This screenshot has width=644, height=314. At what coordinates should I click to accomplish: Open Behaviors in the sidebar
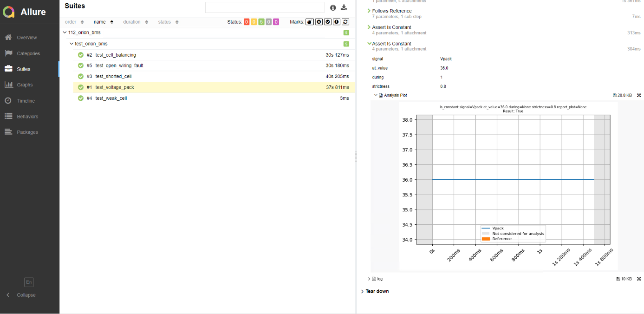(x=27, y=117)
